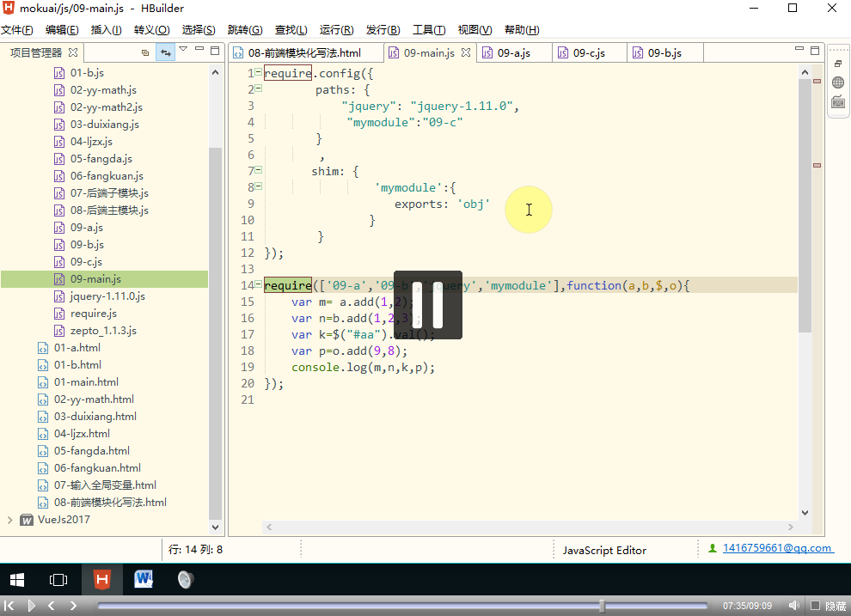Click the 1416759661@qq.com account link
This screenshot has height=616, width=851.
777,548
